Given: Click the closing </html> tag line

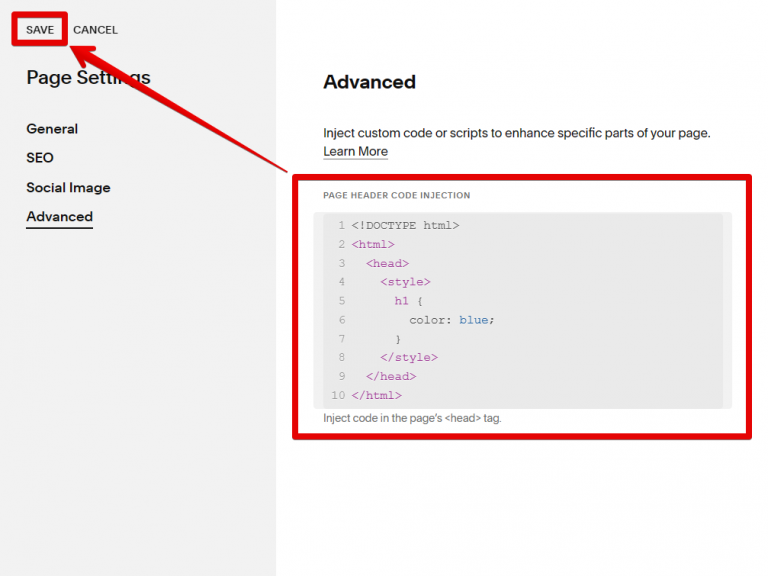Looking at the screenshot, I should pos(376,396).
